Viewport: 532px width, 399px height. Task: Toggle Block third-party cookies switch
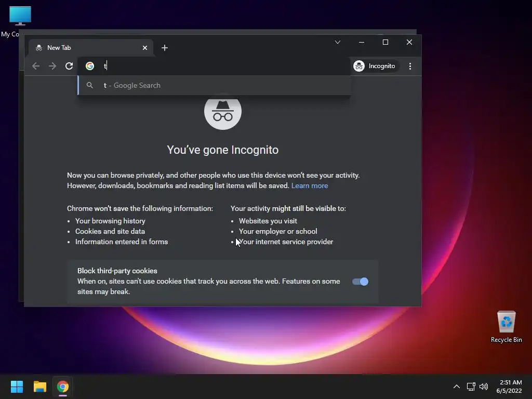click(x=360, y=282)
